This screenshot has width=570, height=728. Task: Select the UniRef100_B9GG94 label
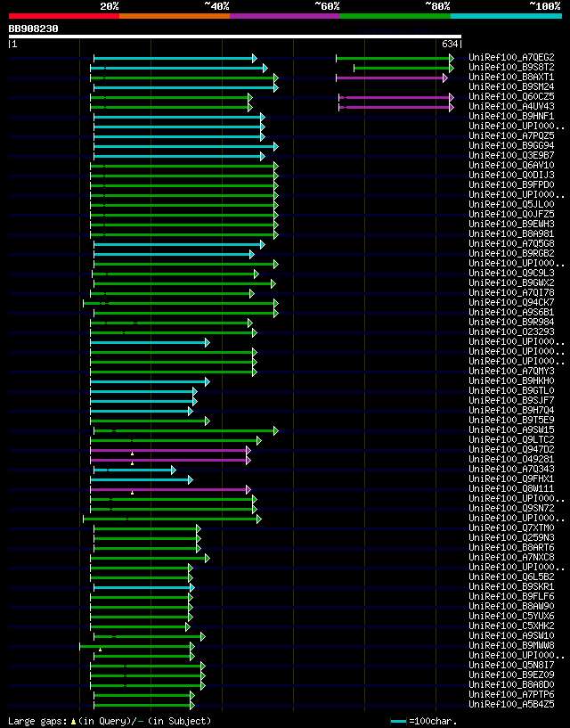point(511,146)
